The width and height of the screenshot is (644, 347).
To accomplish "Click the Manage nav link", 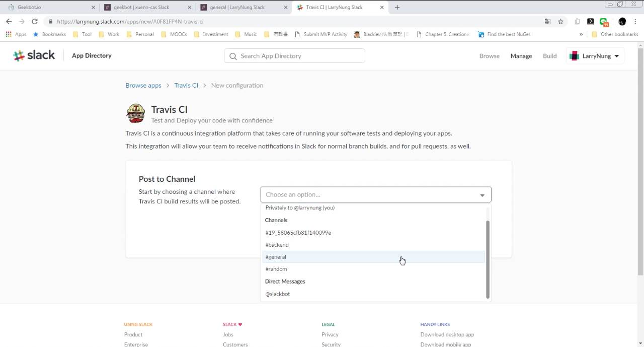I will pos(521,56).
